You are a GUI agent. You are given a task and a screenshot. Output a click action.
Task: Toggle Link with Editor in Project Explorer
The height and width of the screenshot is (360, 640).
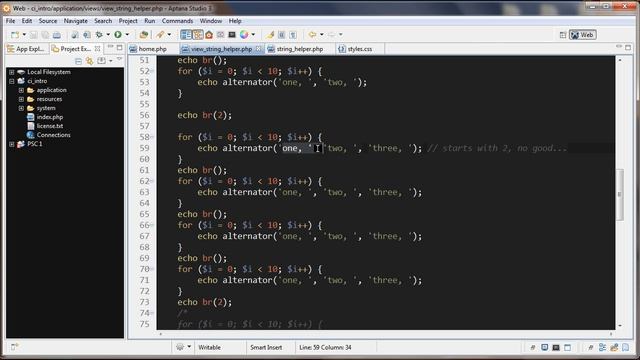[89, 61]
